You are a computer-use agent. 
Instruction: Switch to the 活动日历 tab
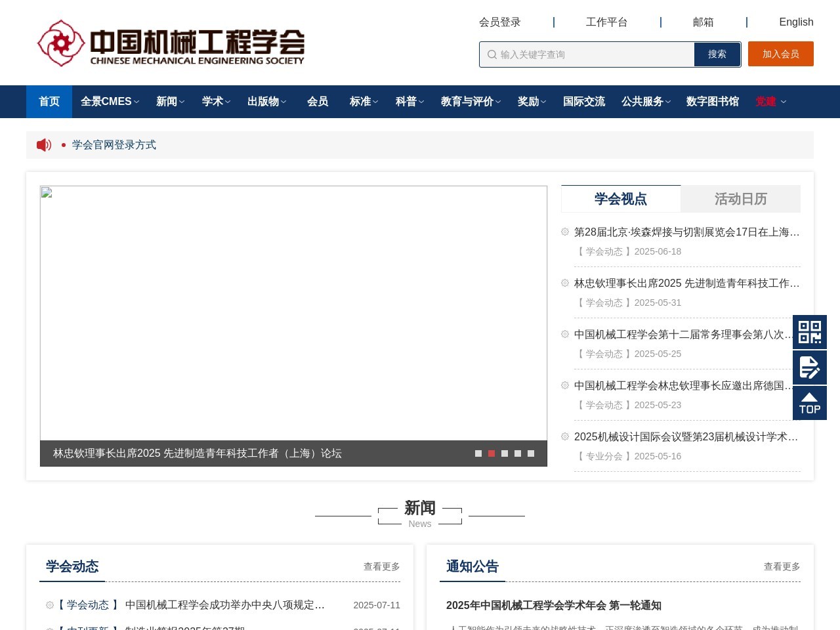[740, 199]
